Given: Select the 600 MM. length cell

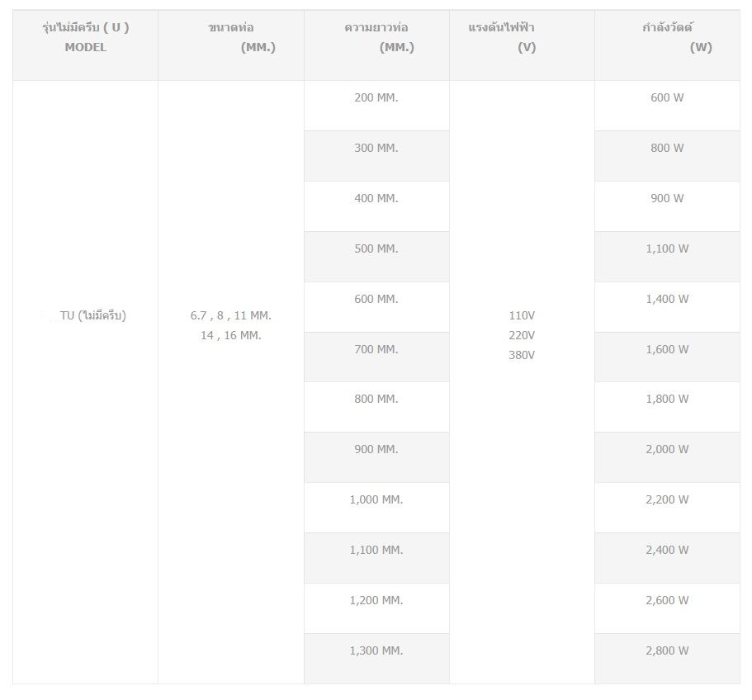Looking at the screenshot, I should click(x=376, y=307).
